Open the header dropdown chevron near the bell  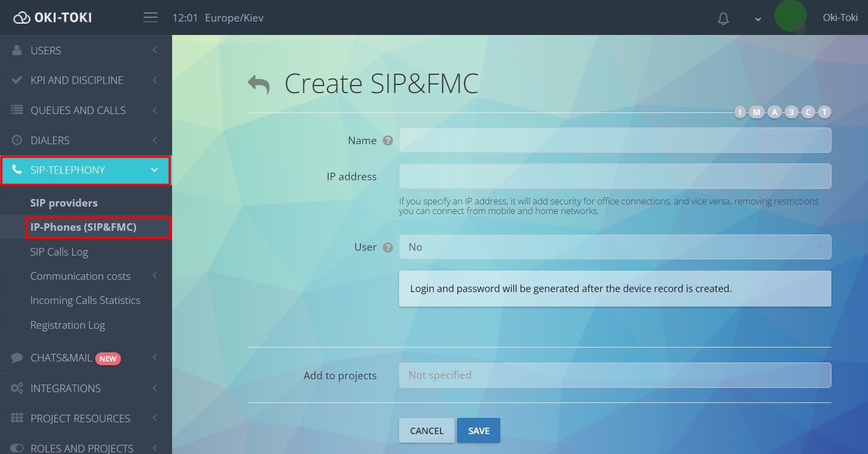758,19
